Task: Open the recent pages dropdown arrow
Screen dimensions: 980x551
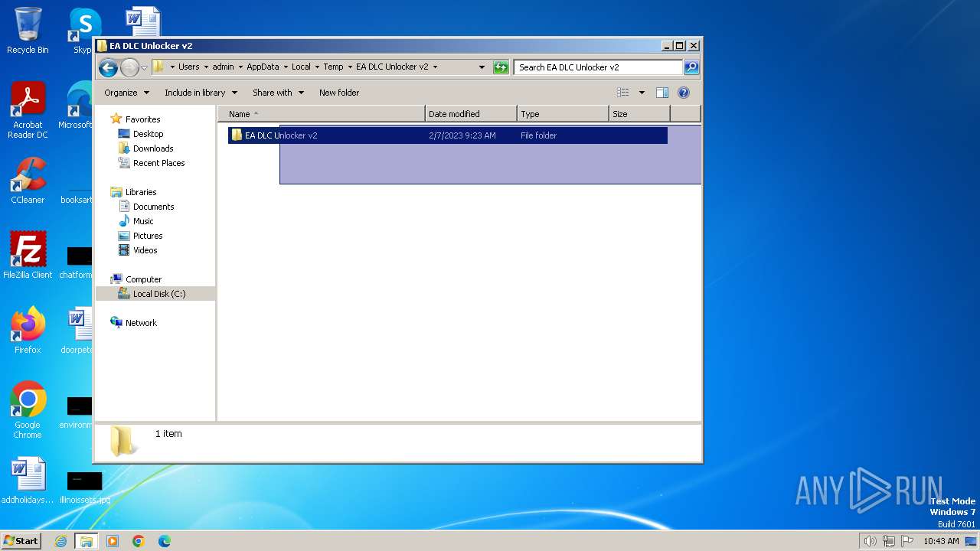Action: 144,67
